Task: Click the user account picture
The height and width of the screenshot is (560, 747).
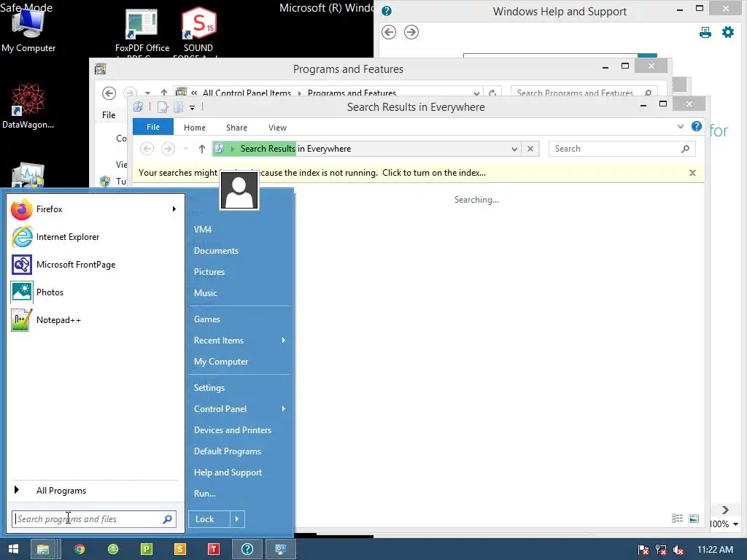Action: coord(239,190)
